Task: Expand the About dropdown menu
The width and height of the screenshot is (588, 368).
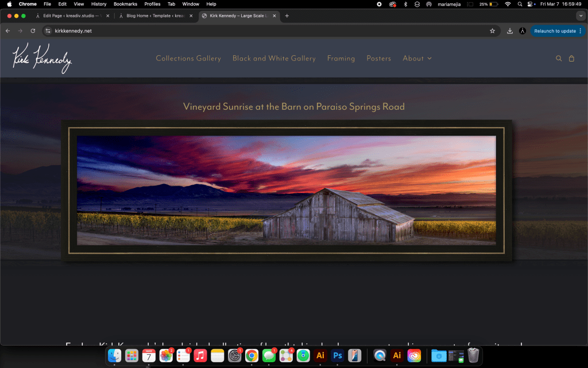Action: (417, 59)
